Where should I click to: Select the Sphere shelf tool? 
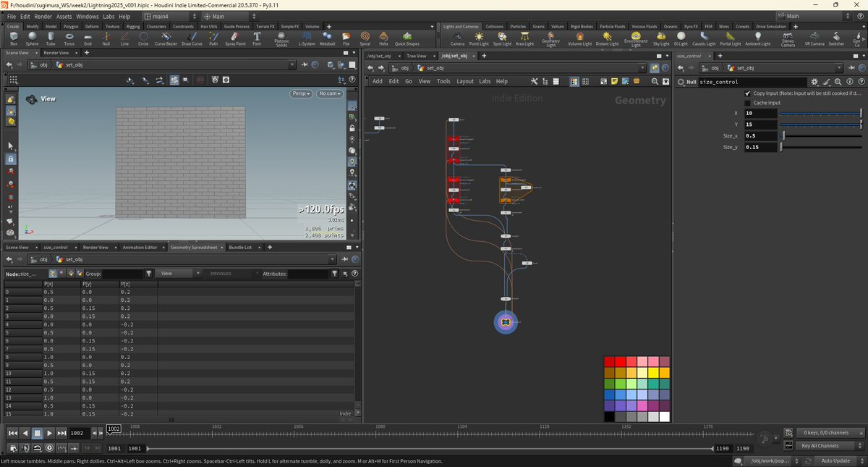(33, 38)
